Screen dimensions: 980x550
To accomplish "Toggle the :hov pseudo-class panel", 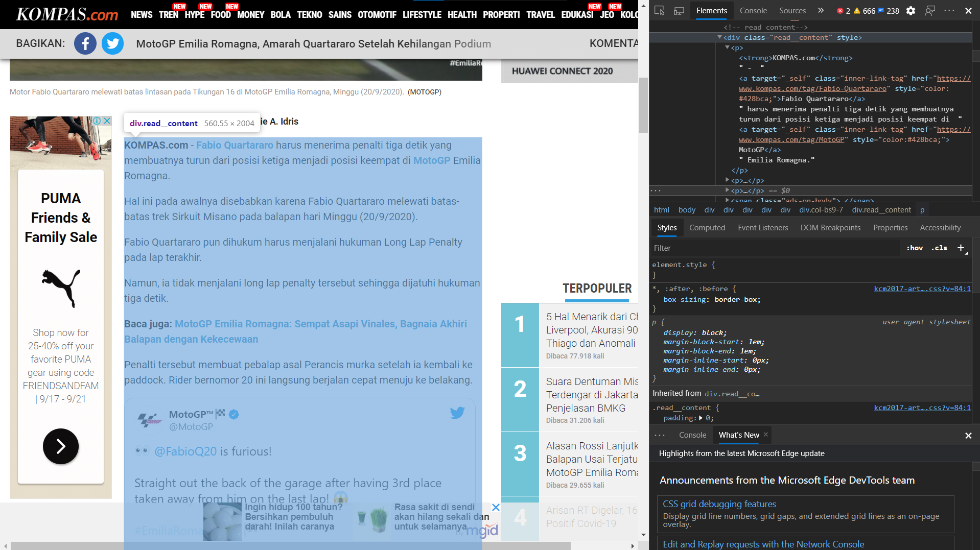I will (x=915, y=248).
